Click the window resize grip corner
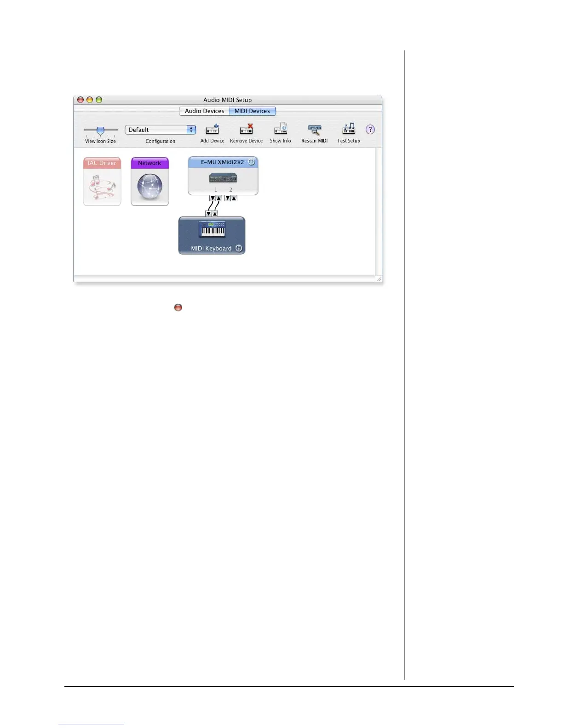The width and height of the screenshot is (563, 728). (379, 279)
